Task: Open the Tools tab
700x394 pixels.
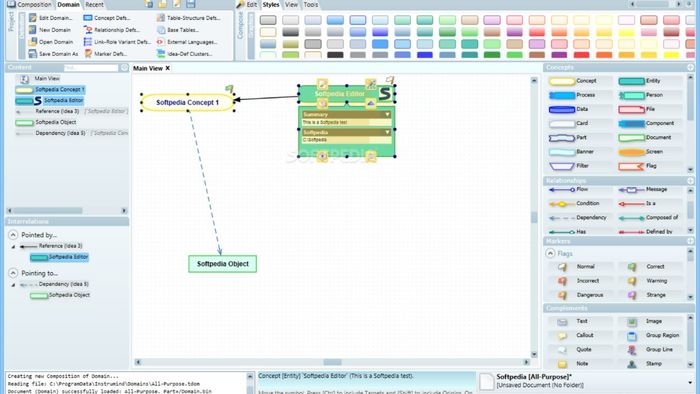Action: coord(311,4)
